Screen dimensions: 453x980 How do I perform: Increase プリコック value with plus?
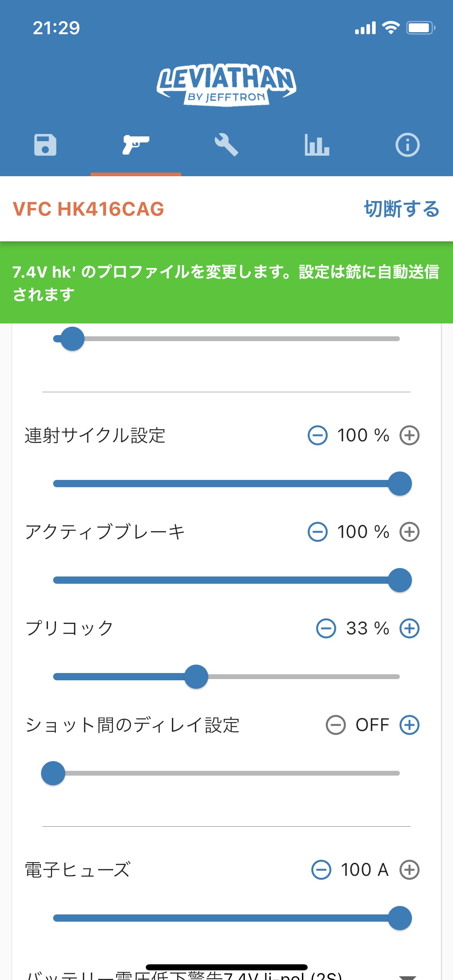coord(410,628)
